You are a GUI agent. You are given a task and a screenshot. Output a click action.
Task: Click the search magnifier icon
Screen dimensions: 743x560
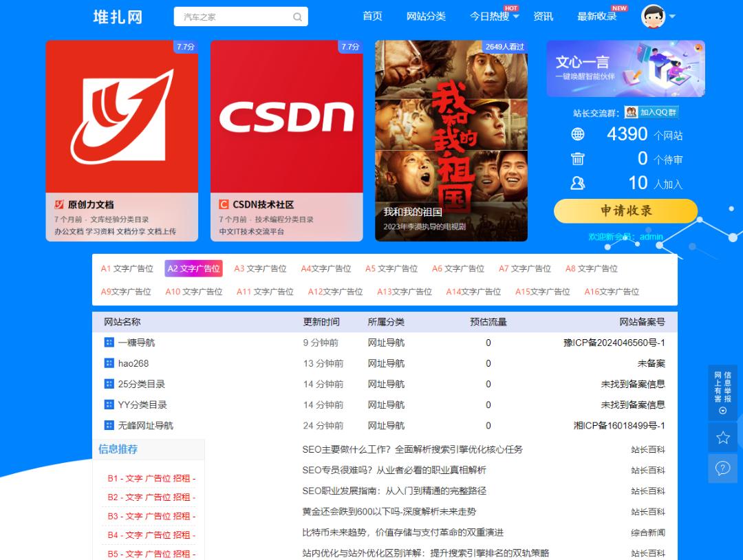coord(297,17)
